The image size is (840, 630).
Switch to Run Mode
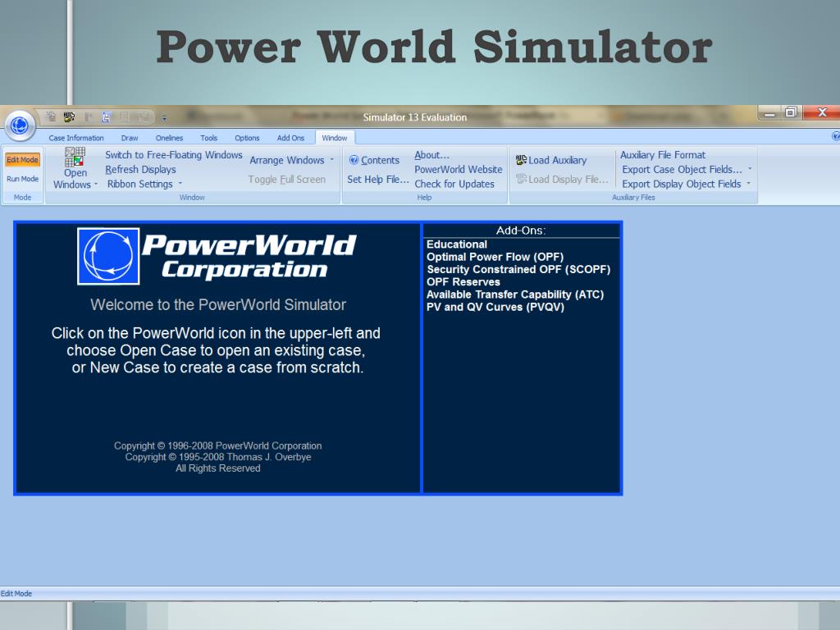click(x=22, y=179)
